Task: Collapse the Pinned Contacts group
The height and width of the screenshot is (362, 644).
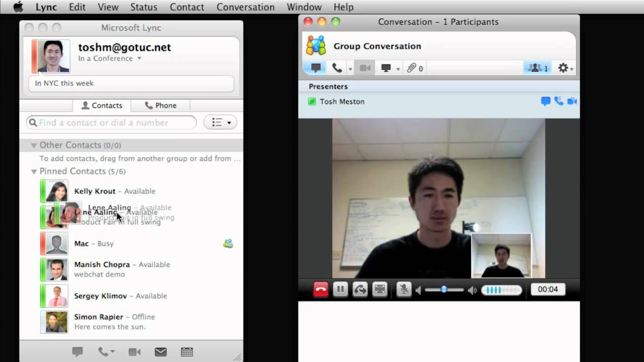Action: coord(34,171)
